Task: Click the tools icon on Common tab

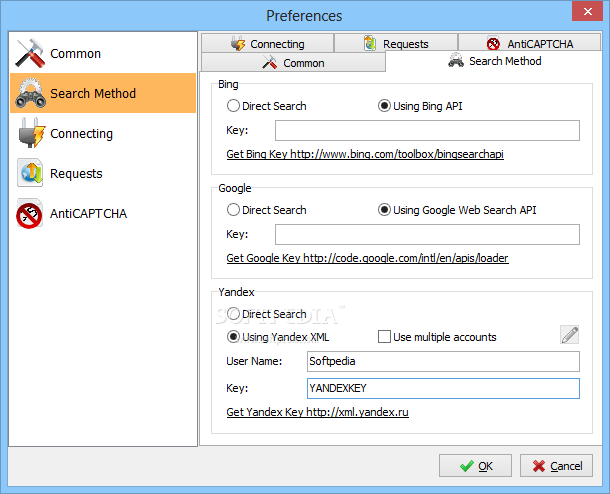Action: click(x=269, y=62)
